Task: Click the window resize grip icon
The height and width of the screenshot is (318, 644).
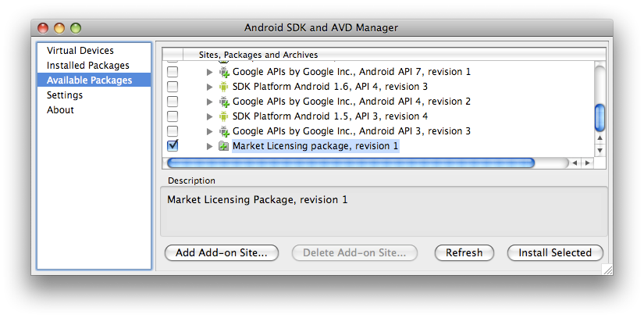Action: (607, 270)
